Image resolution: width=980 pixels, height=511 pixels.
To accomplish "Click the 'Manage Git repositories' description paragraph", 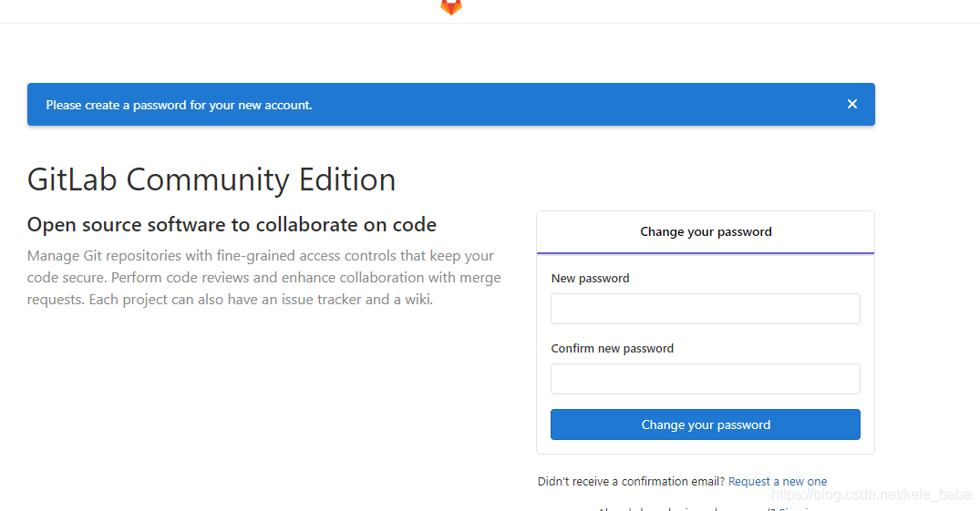I will (x=263, y=278).
